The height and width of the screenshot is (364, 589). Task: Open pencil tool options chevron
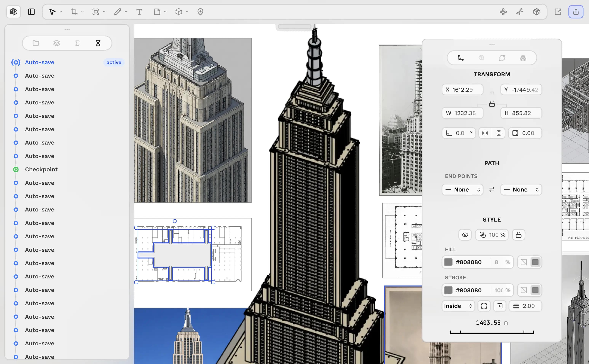126,12
